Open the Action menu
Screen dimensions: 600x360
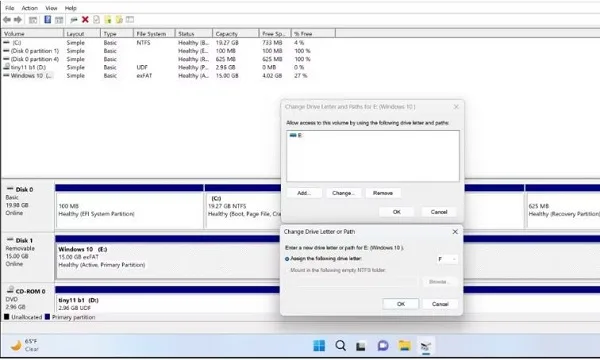pos(29,8)
